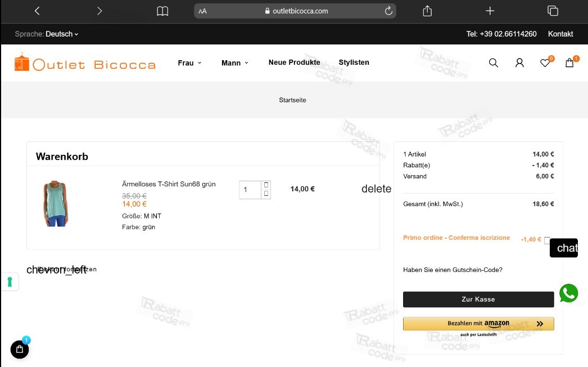
Task: Open the green T-shirt product thumbnail
Action: click(x=56, y=204)
